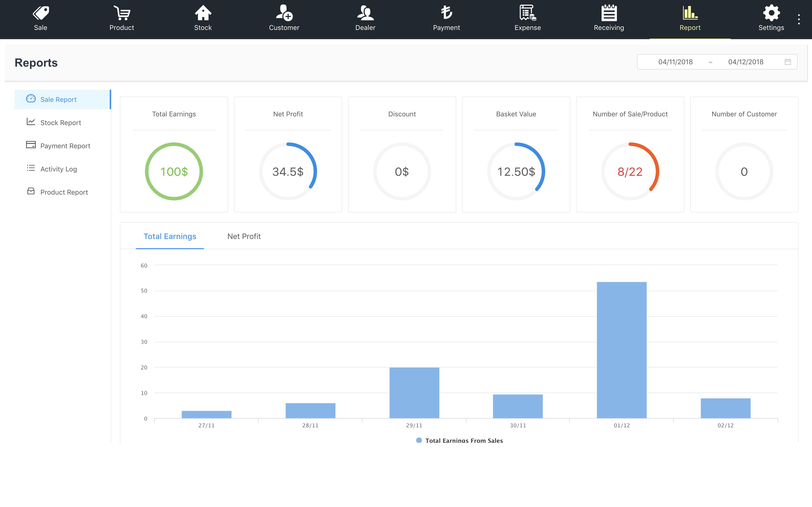Go to Customer add-person icon
Screen dimensions: 812x507
pos(284,14)
